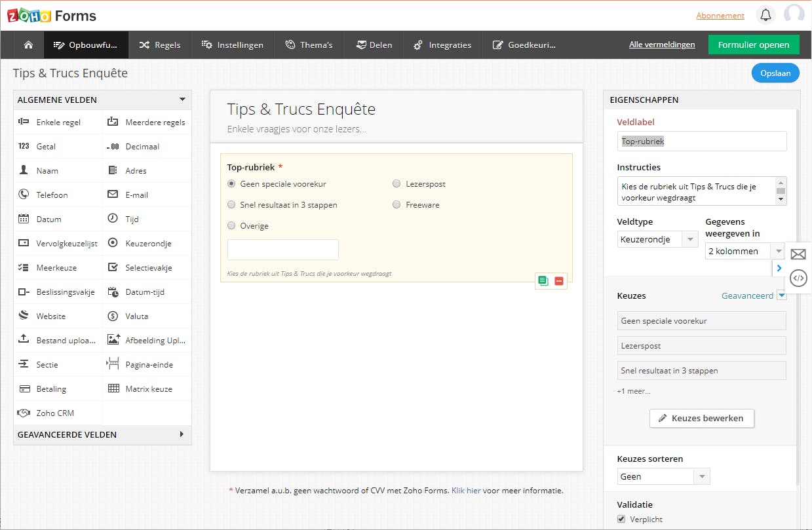Add a Vervolgkeuzelijst field
The width and height of the screenshot is (812, 530).
(x=58, y=243)
